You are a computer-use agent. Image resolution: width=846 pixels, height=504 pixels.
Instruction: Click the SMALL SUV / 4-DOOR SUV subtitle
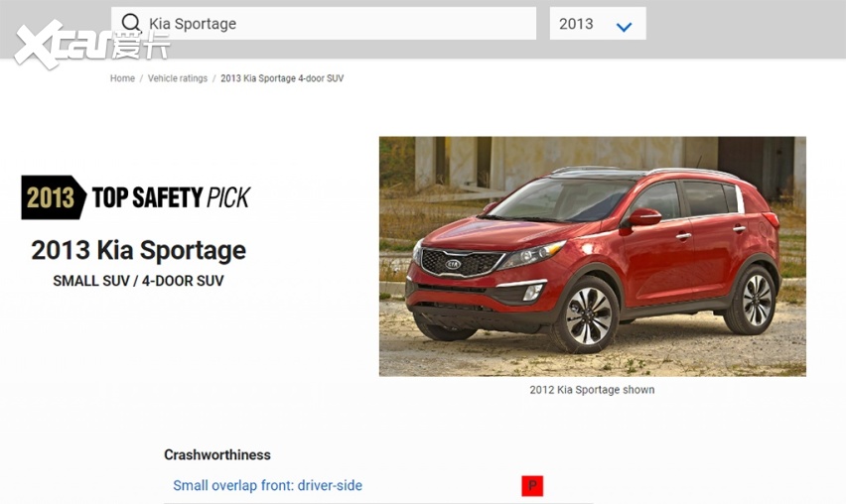pyautogui.click(x=138, y=281)
